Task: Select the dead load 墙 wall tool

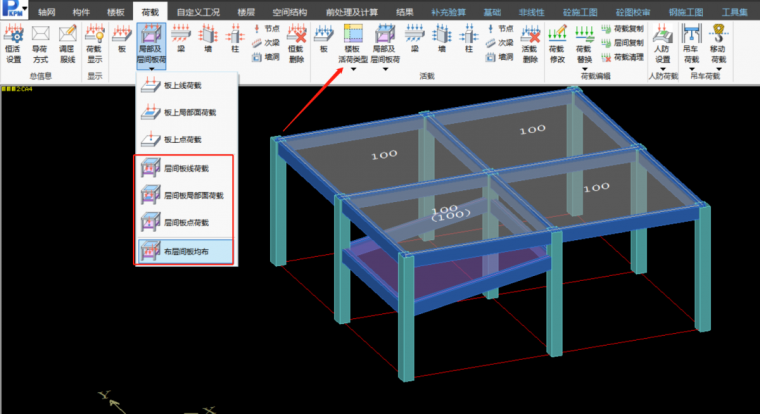Action: pyautogui.click(x=208, y=40)
